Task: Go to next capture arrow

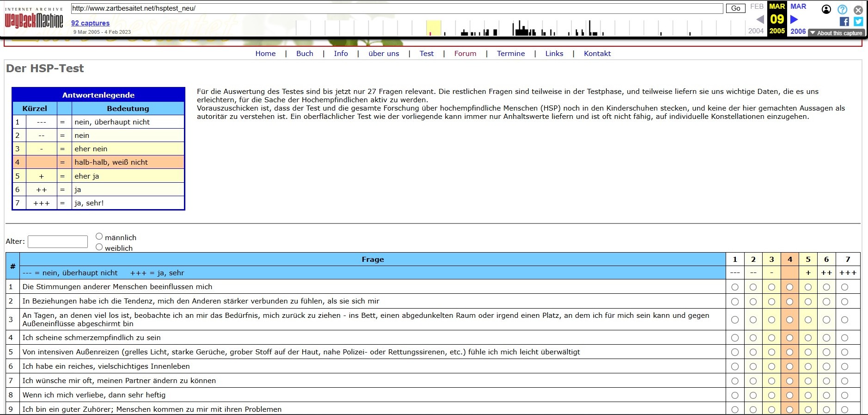Action: 794,19
